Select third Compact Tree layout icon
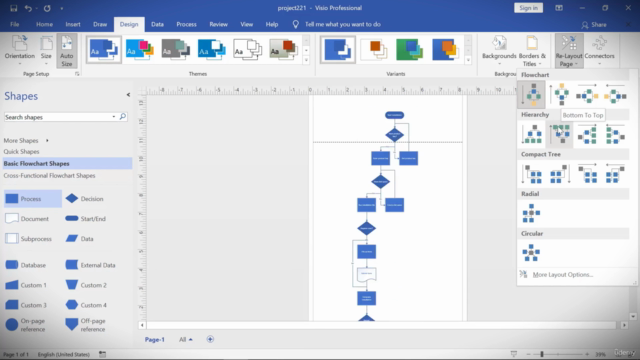The width and height of the screenshot is (640, 360). [587, 173]
